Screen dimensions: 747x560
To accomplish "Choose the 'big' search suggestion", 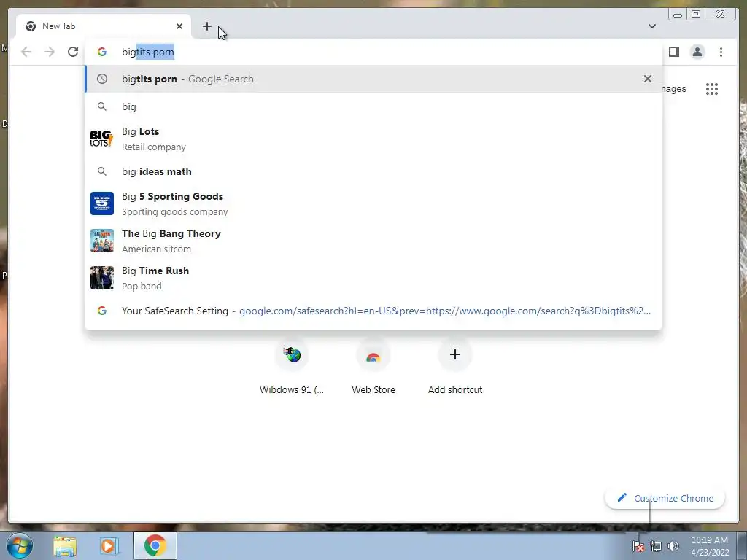I will (373, 106).
